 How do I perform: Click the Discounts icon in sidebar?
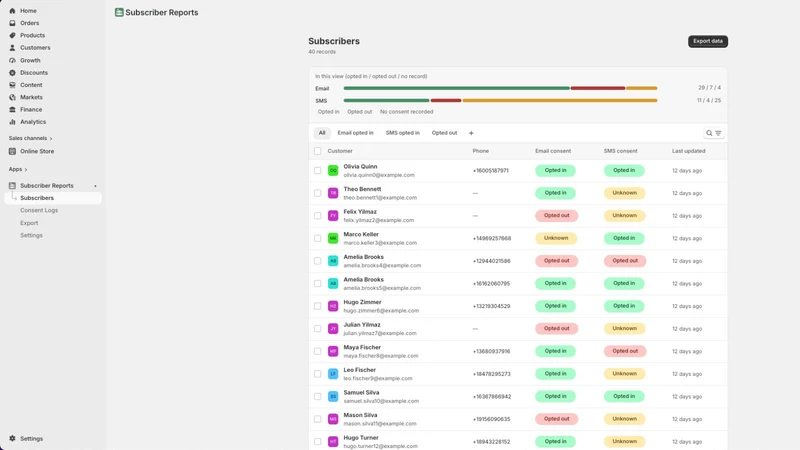(x=12, y=72)
